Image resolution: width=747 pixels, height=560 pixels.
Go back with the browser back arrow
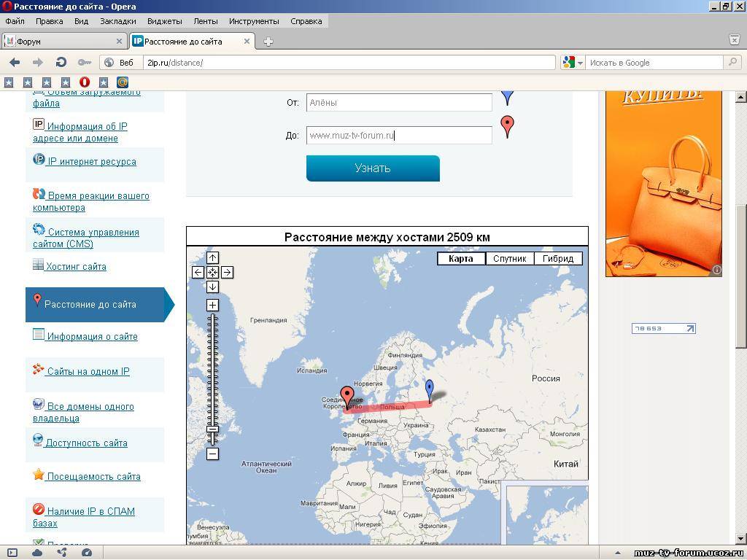tap(15, 63)
